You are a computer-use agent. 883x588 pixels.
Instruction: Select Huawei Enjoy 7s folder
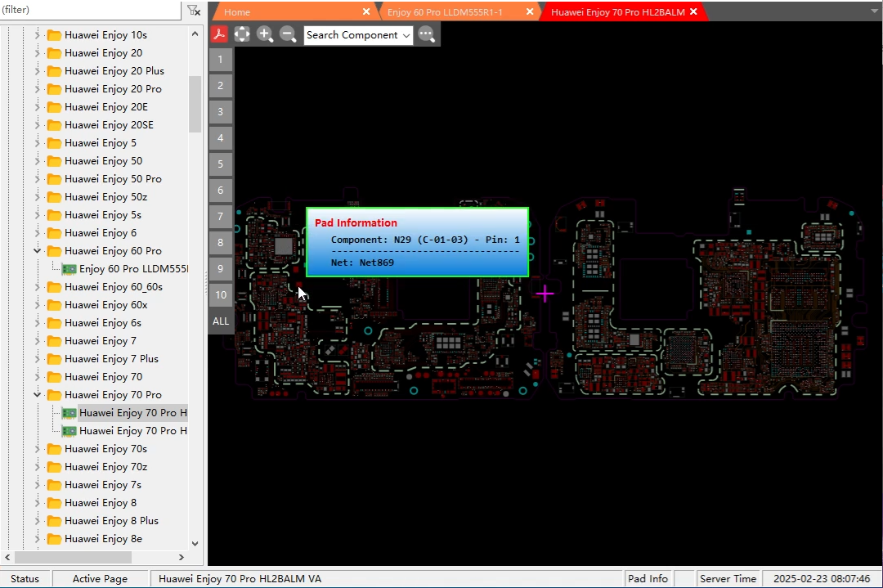coord(102,485)
